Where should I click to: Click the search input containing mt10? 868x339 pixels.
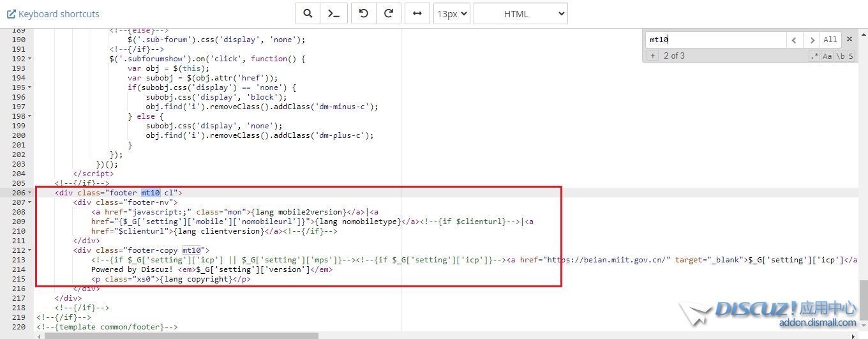715,40
